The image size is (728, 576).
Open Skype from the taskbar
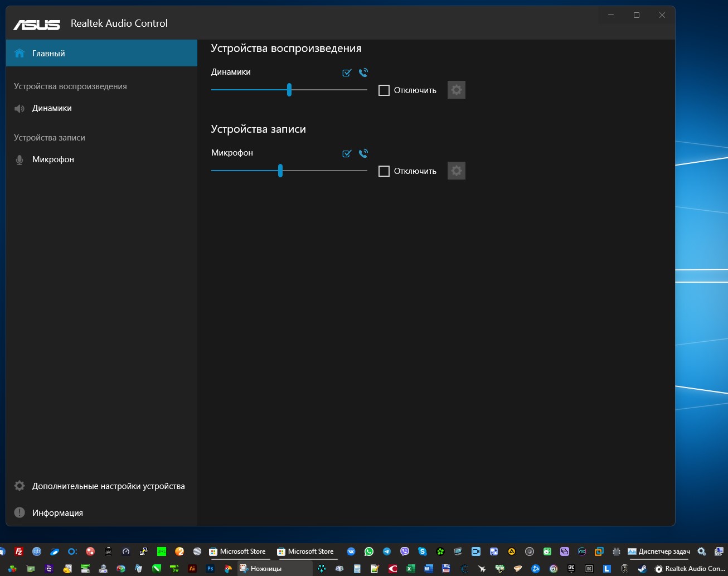tap(423, 551)
